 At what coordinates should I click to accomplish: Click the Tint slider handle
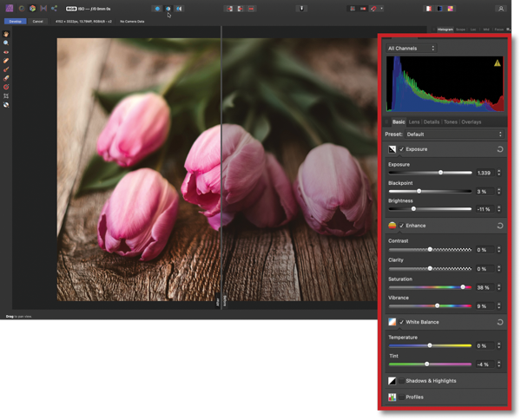[x=427, y=364]
